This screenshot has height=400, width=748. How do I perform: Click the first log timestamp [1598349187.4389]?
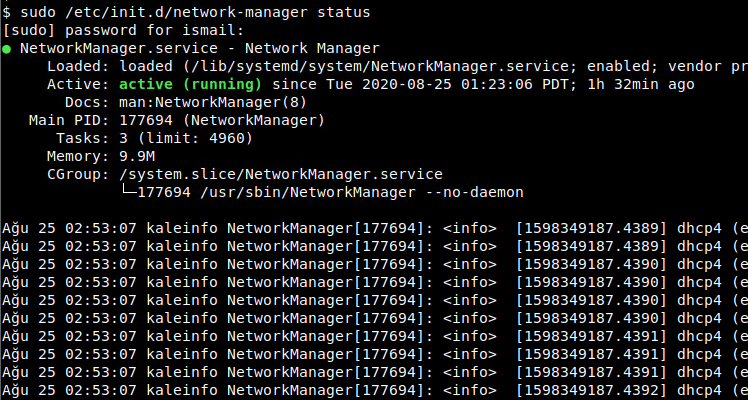(591, 229)
